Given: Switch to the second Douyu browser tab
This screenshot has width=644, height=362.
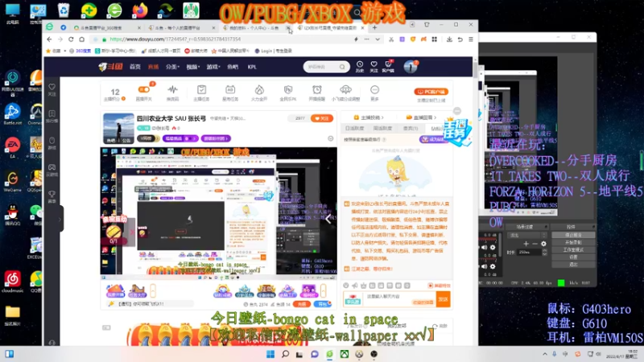Looking at the screenshot, I should (x=180, y=27).
